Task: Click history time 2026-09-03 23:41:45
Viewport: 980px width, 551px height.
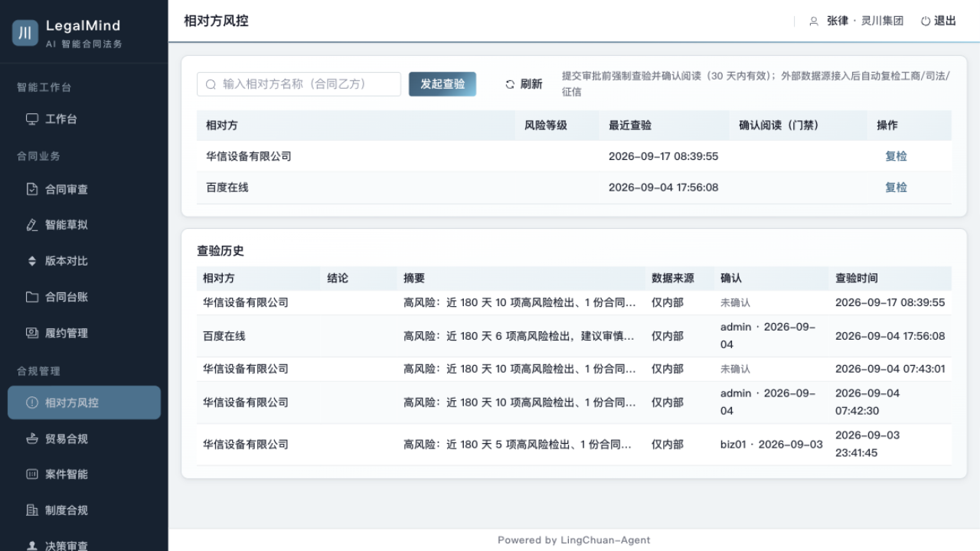Action: tap(867, 444)
